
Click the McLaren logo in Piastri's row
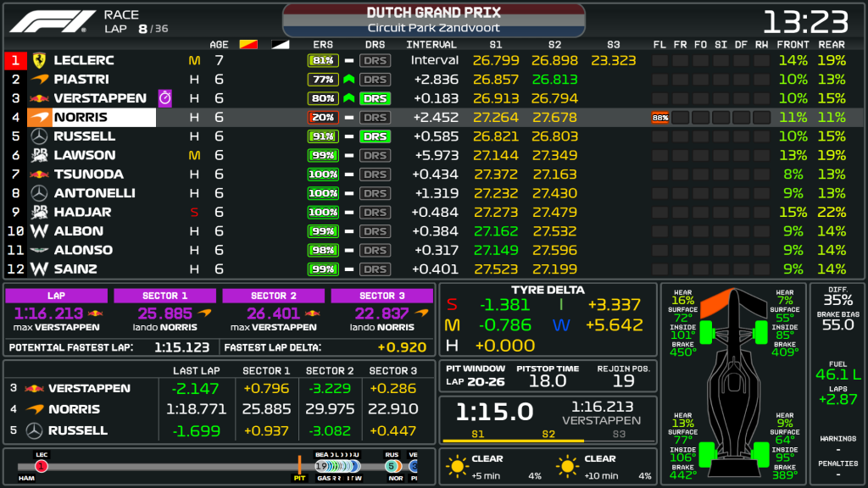(39, 79)
